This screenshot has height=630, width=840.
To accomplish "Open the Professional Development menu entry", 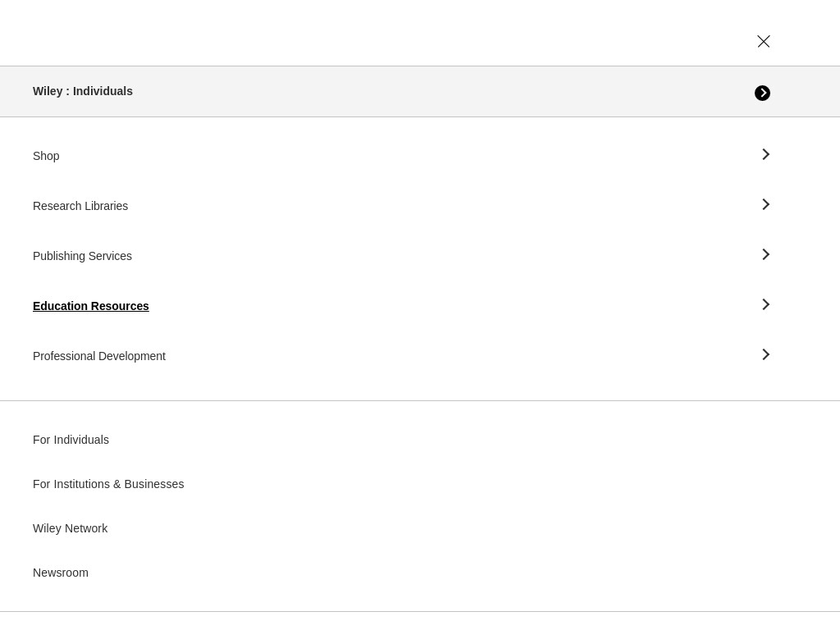I will tap(99, 356).
